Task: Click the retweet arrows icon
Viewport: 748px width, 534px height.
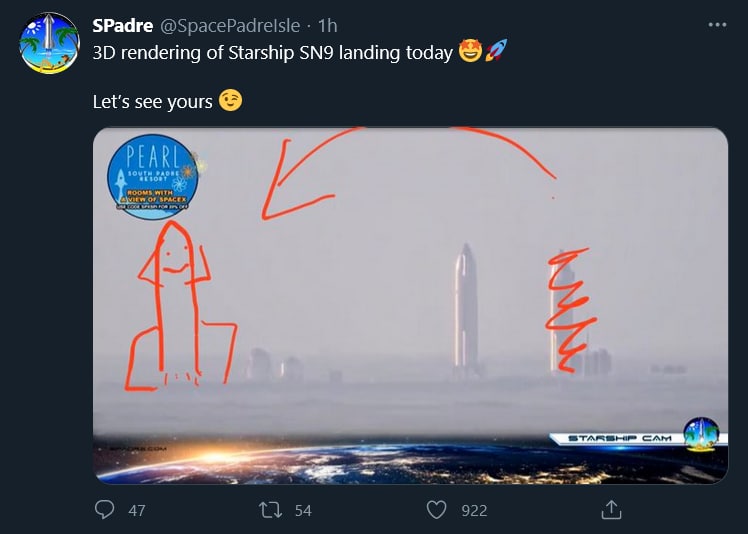Action: 270,510
